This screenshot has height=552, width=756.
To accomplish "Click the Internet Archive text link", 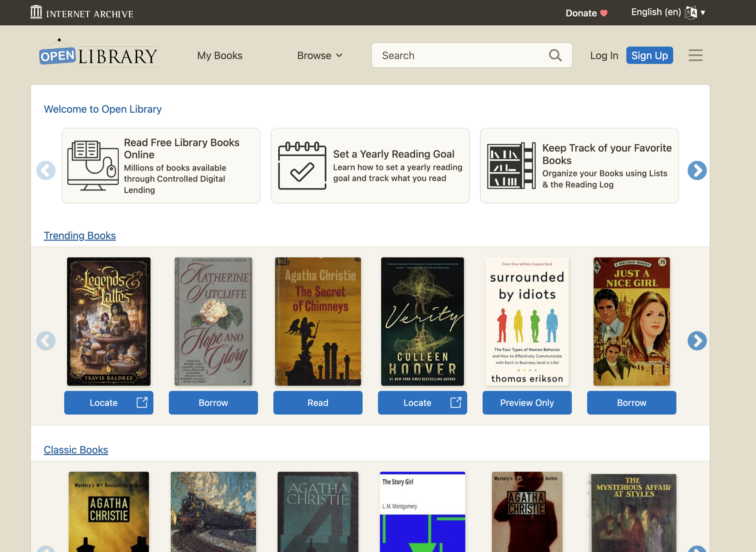I will pyautogui.click(x=90, y=14).
